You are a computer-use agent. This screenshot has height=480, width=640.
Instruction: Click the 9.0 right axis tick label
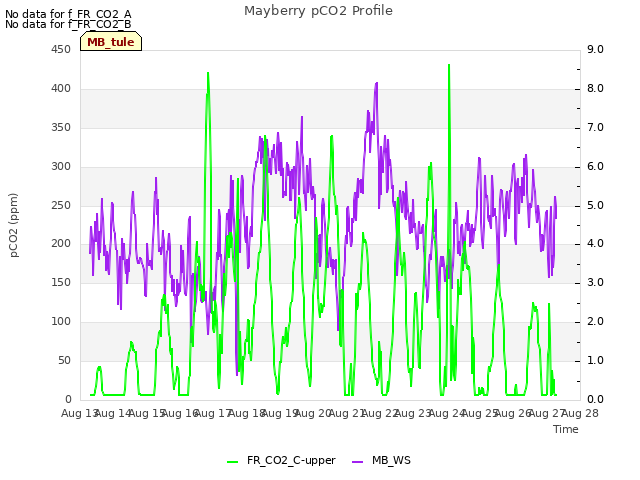pyautogui.click(x=595, y=49)
